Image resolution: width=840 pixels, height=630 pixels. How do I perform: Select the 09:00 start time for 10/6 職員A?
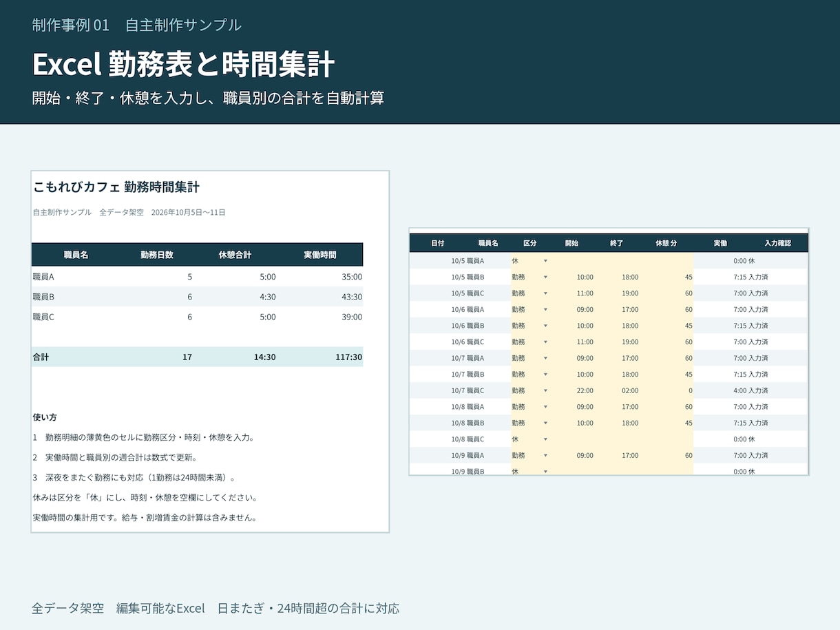[585, 310]
